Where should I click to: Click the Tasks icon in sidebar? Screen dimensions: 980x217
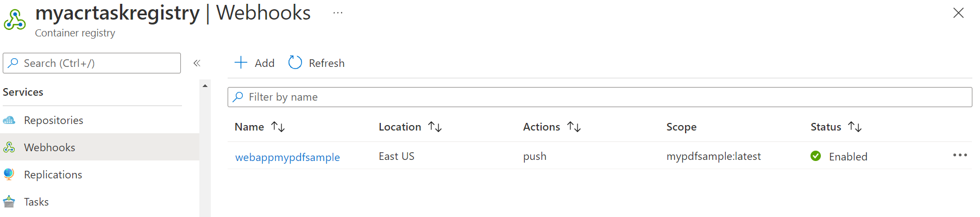coord(9,202)
